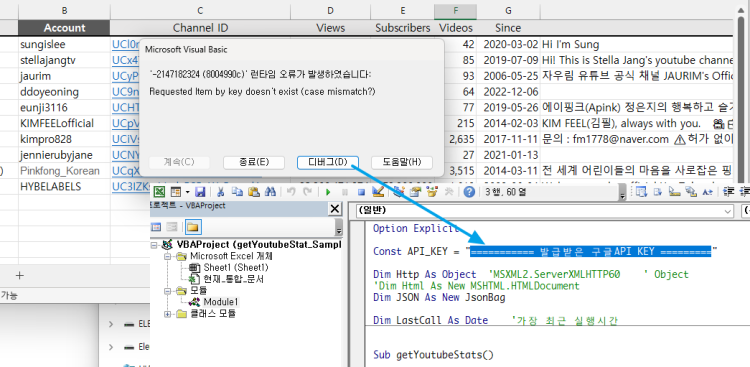Screen dimensions: 750x367
Task: Click the View Code icon in Project panel
Action: pos(156,227)
